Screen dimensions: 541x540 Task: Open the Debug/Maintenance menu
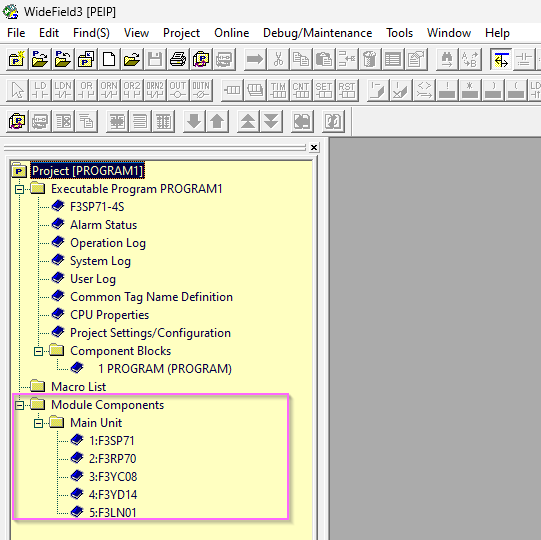[317, 33]
